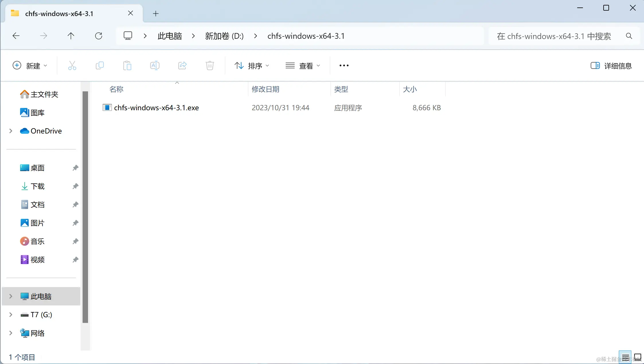Switch to details list view in status bar
Screen dimensions: 644x364
pyautogui.click(x=625, y=357)
